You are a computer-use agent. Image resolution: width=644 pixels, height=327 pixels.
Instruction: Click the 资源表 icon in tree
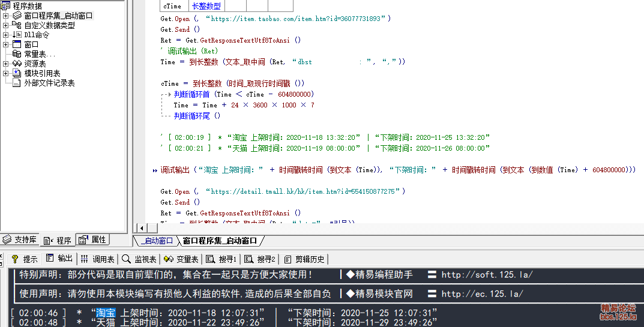17,64
